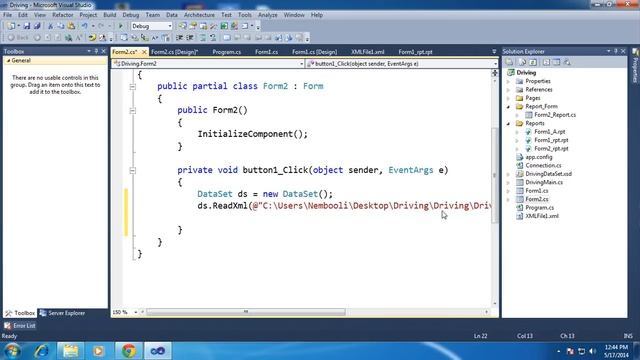Collapse the Form2() constructor outline region
640x360 pixels.
[133, 110]
